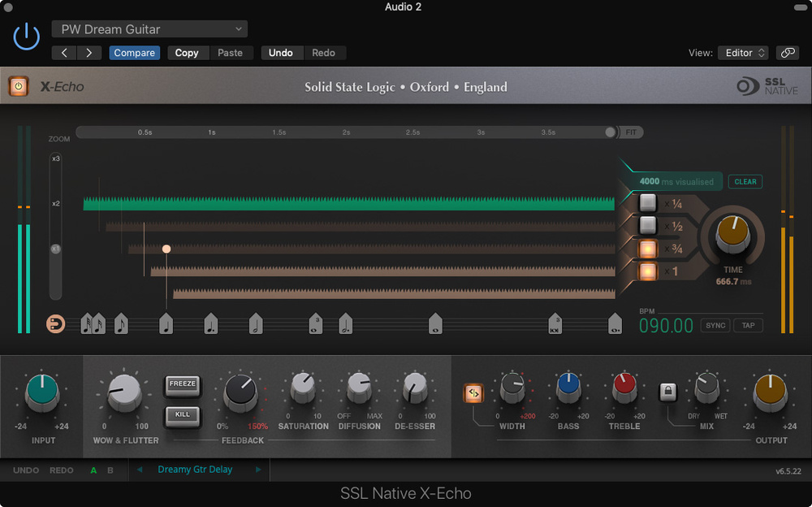Select the whole note marker
This screenshot has height=507, width=812.
click(x=435, y=323)
